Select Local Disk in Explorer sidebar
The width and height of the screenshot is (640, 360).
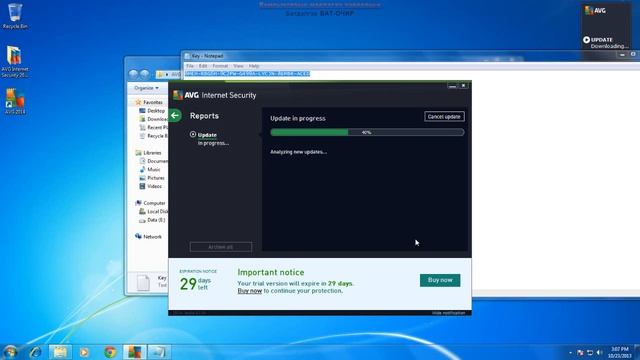tap(153, 211)
